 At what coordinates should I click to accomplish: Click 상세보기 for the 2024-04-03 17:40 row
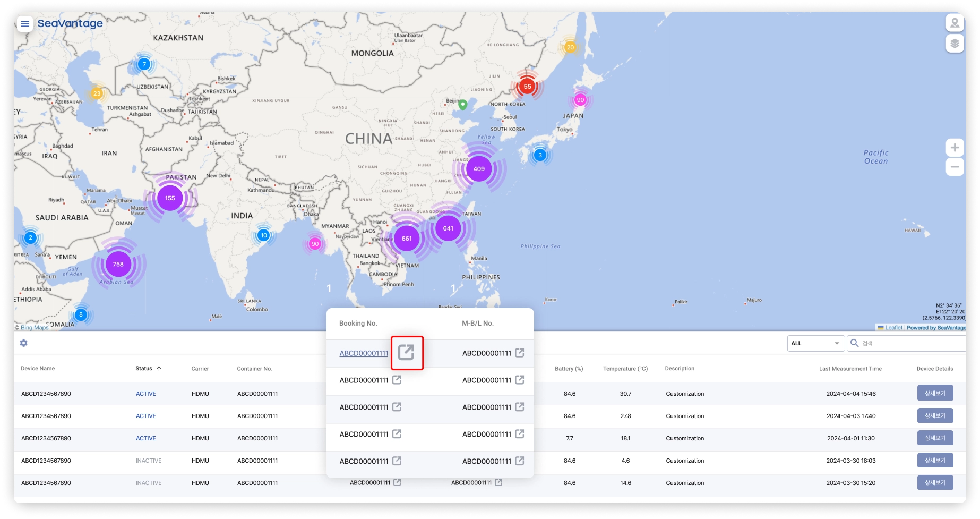935,415
